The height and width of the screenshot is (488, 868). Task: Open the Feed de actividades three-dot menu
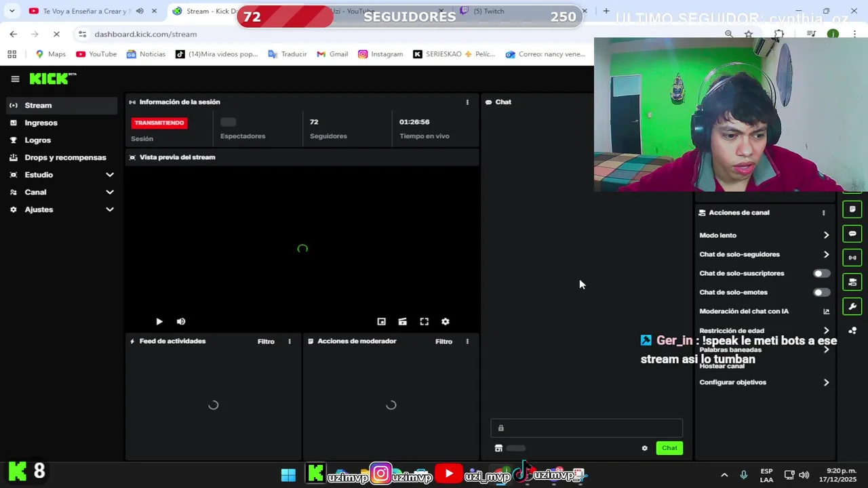(x=290, y=342)
